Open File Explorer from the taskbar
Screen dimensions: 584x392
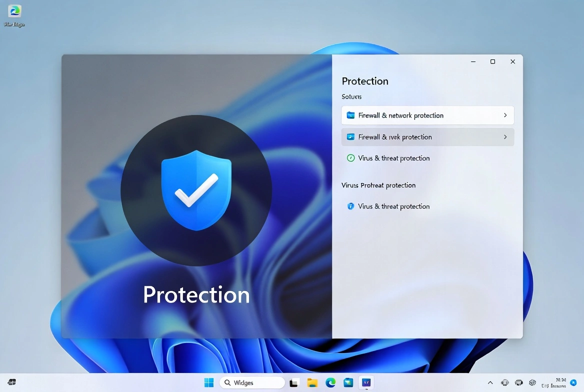(x=312, y=382)
